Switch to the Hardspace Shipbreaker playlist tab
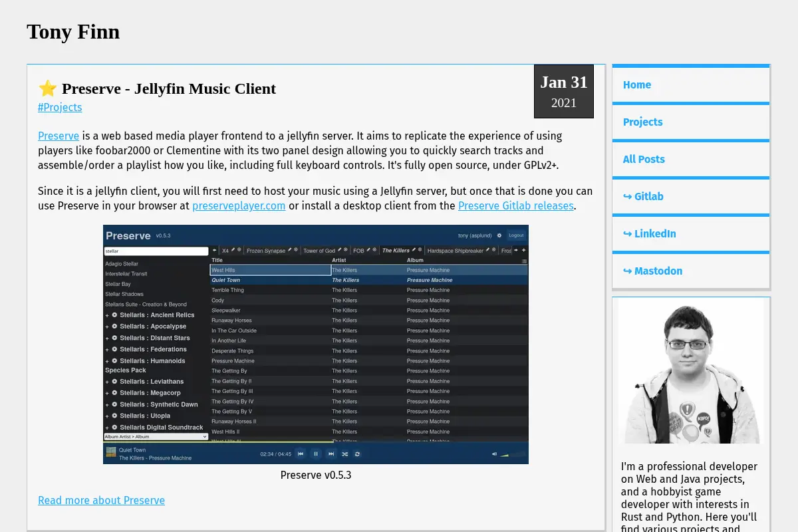 click(x=456, y=251)
